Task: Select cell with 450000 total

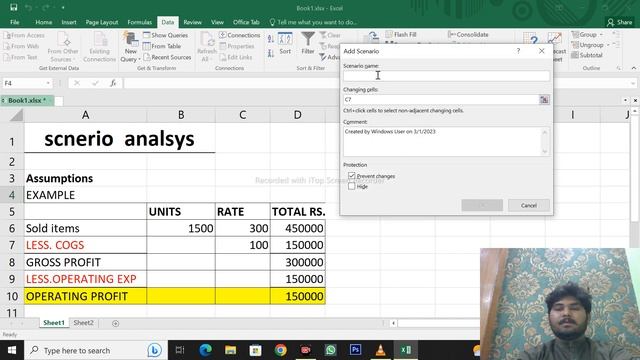Action: tap(298, 229)
